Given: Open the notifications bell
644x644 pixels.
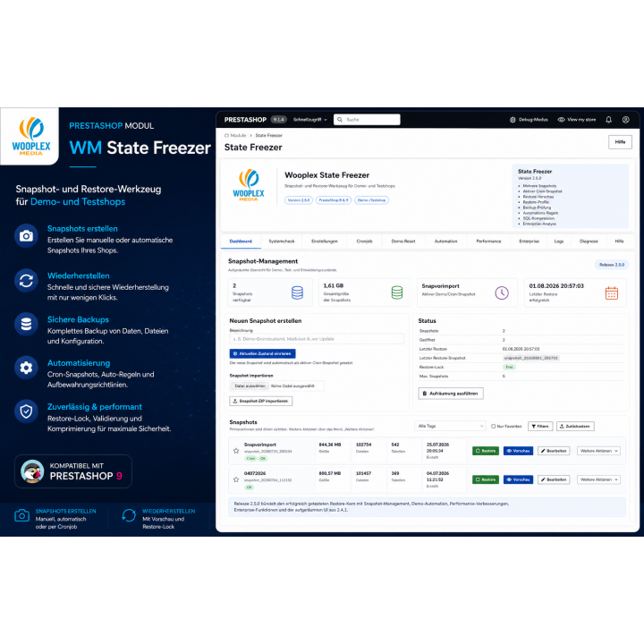Looking at the screenshot, I should pos(609,120).
